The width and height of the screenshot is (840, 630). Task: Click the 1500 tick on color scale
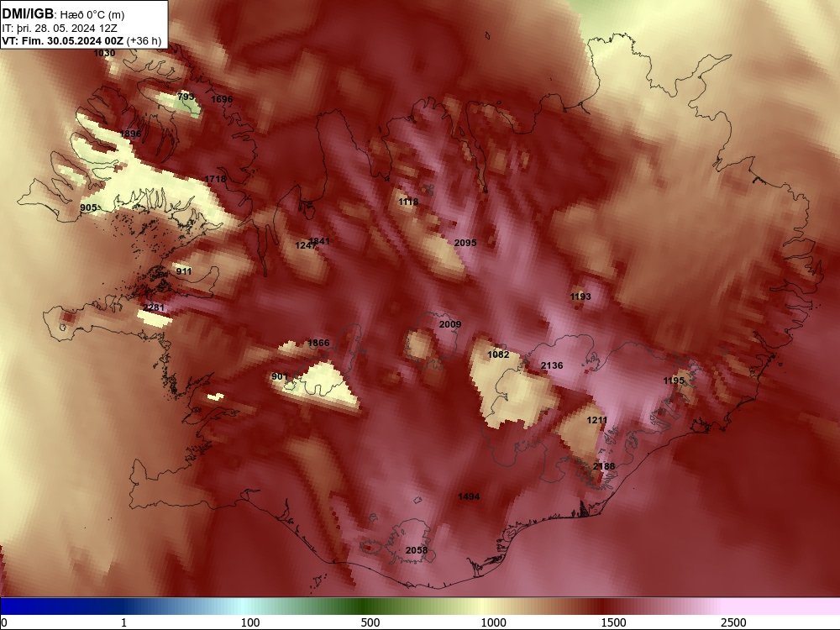click(613, 622)
